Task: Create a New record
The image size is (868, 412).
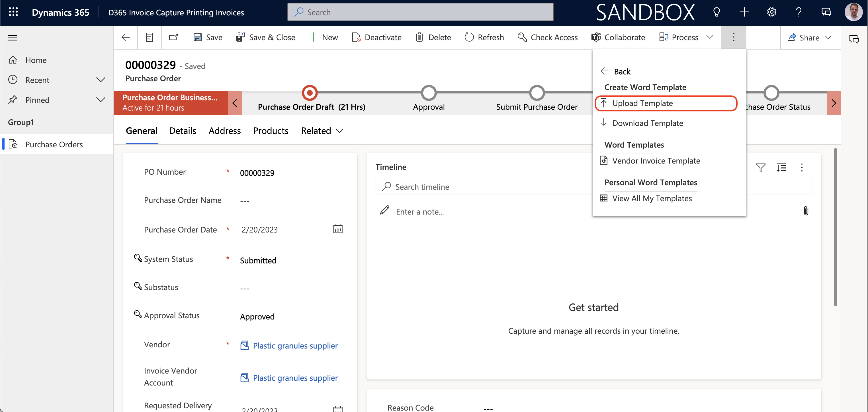Action: pyautogui.click(x=323, y=37)
